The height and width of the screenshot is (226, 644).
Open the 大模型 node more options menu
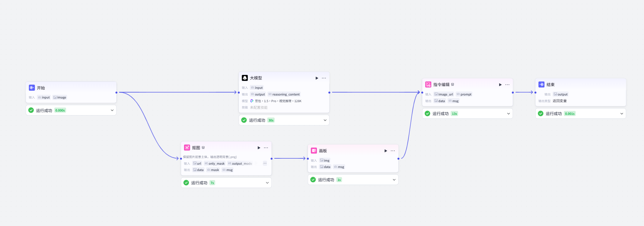pos(324,78)
